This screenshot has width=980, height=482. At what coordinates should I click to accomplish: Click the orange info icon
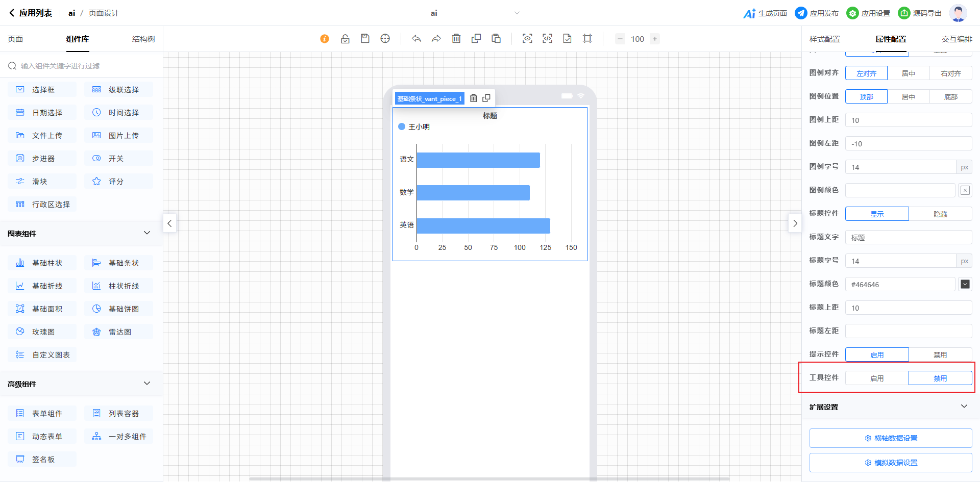pos(325,39)
